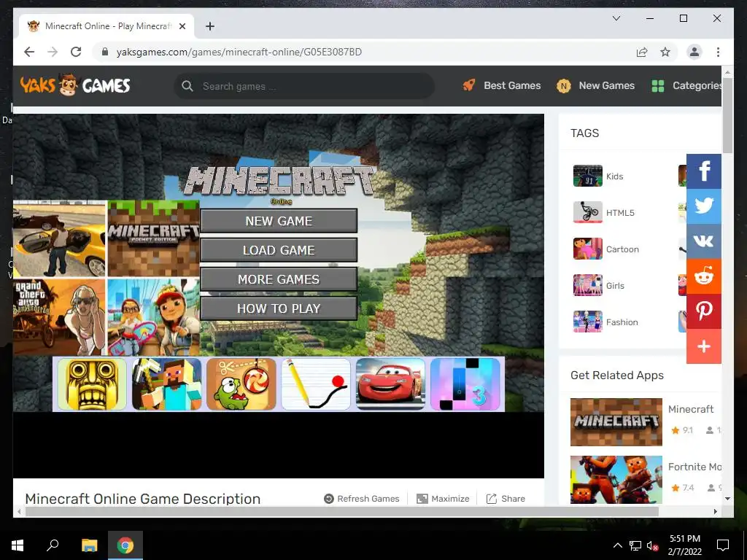Open the Windows Start menu
This screenshot has width=747, height=560.
18,545
